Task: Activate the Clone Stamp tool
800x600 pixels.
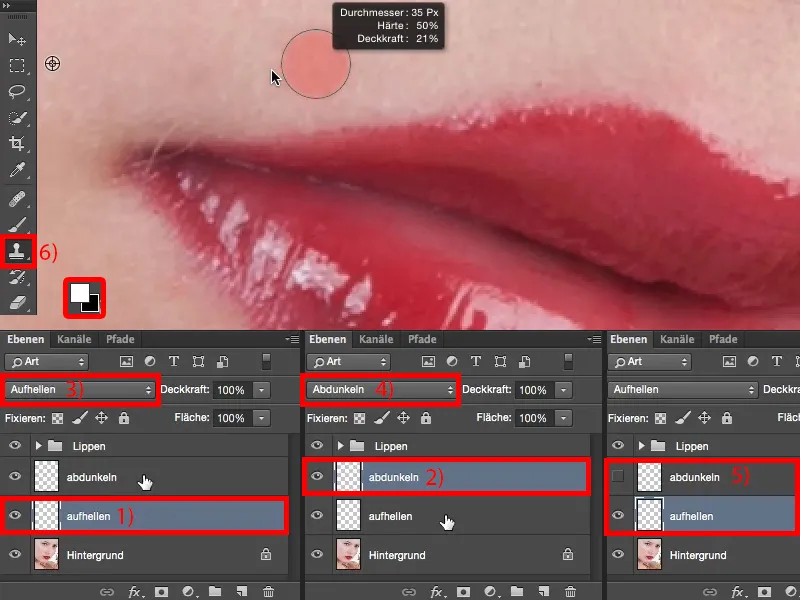Action: coord(17,252)
